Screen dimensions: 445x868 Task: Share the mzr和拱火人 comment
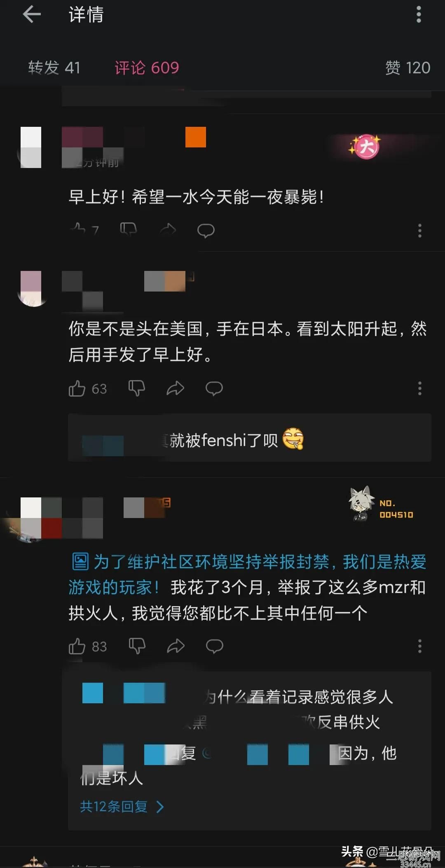tap(176, 646)
